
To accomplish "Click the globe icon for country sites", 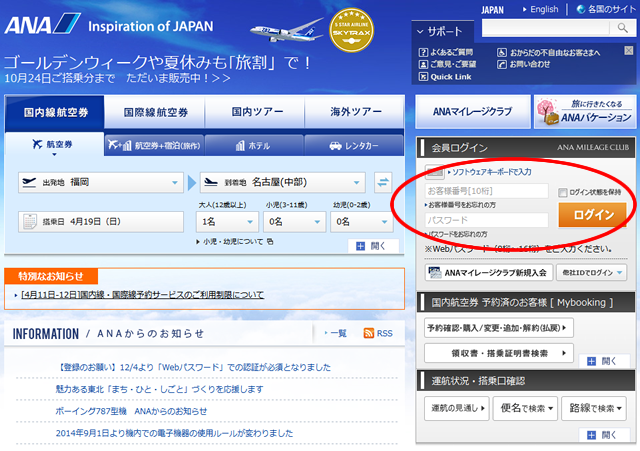I will pyautogui.click(x=580, y=9).
